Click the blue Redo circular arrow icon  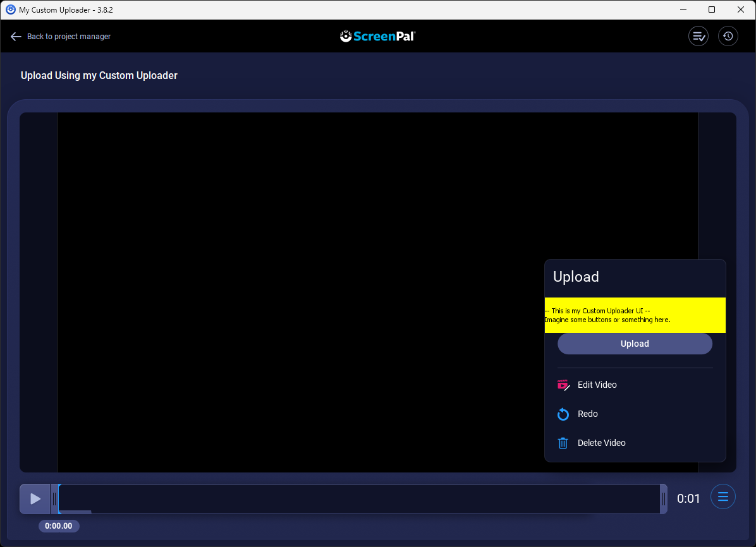pyautogui.click(x=563, y=414)
